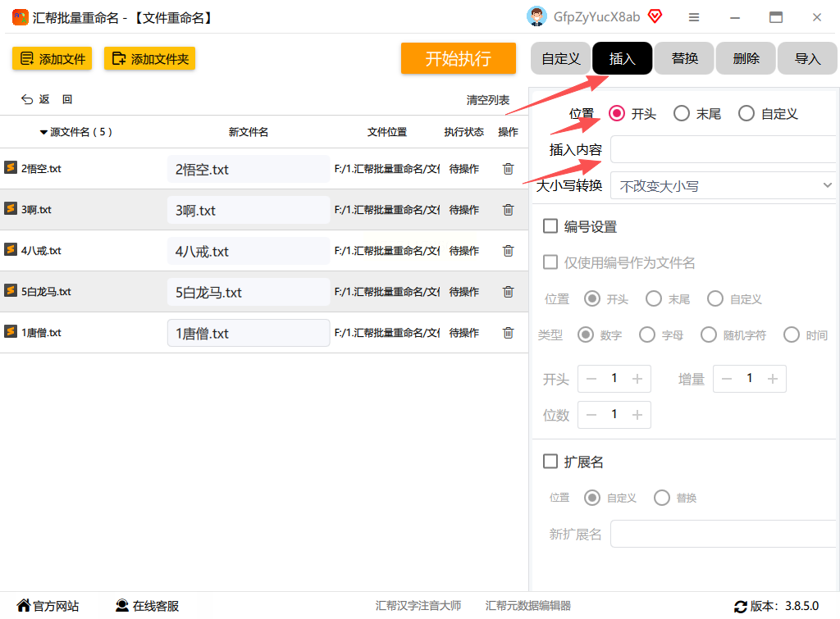Open the 汇帮汉字注音大师 link
This screenshot has width=840, height=619.
pos(418,606)
